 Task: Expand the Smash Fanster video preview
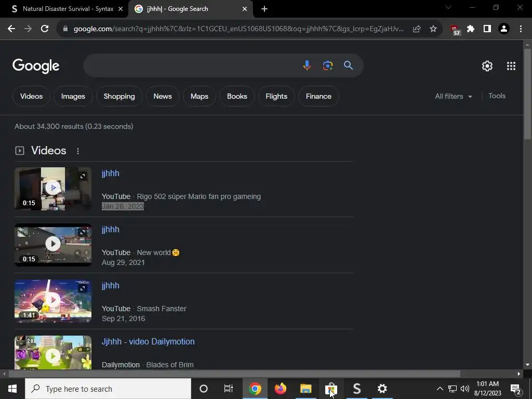(83, 288)
